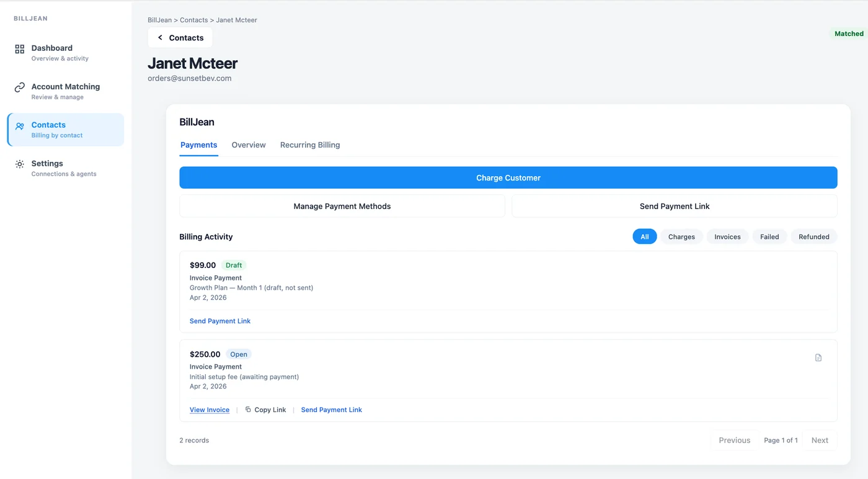Click the $99.00 amount

[203, 265]
